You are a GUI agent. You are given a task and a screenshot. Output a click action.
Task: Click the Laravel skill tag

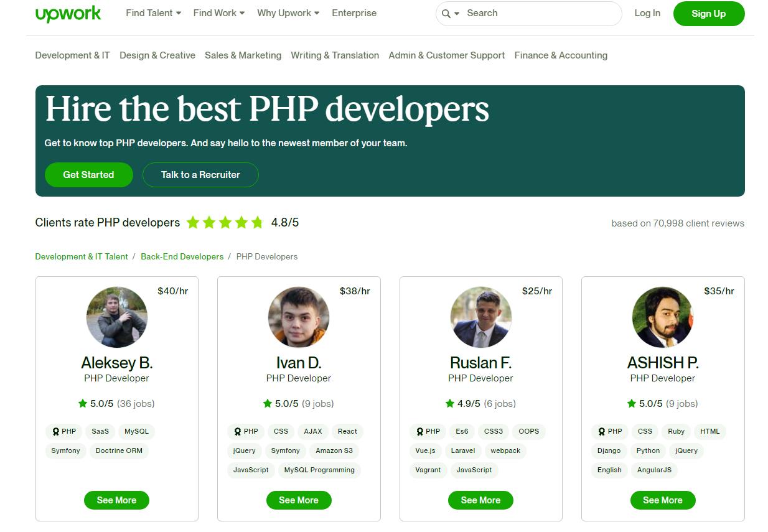463,450
